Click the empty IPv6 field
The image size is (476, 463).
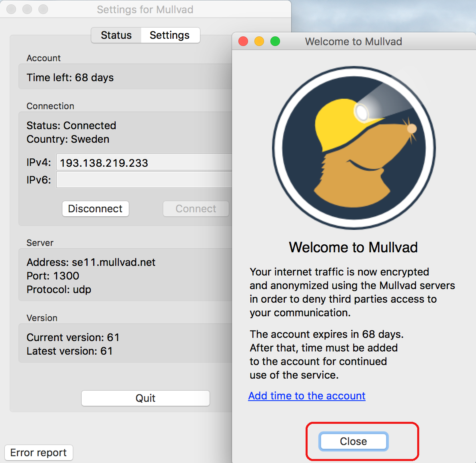click(x=144, y=180)
